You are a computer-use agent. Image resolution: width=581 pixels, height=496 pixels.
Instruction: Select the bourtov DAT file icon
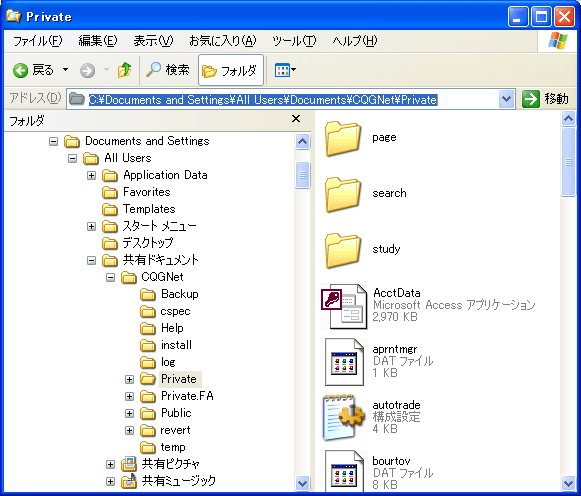coord(344,470)
